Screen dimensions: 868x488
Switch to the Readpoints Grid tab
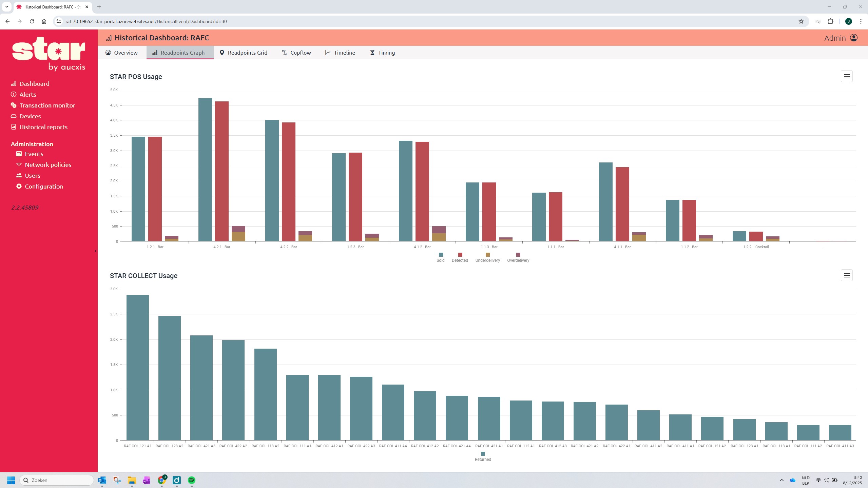(244, 53)
